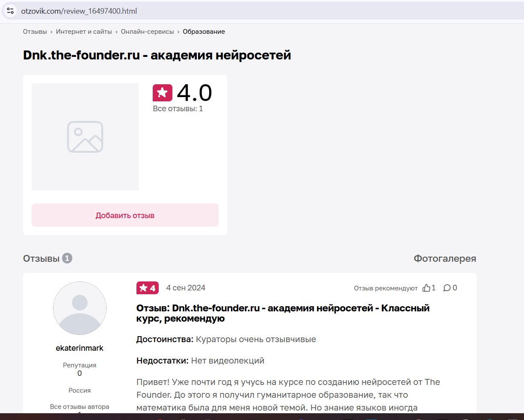Click the pink star rating icon beside 4.0
This screenshot has height=420, width=524.
point(163,93)
